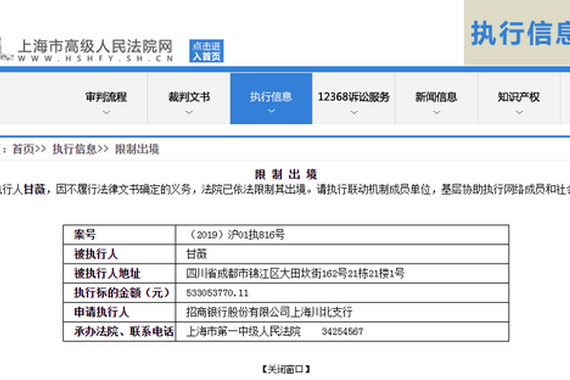Click the 被执行人地址 row label
The width and height of the screenshot is (570, 380).
pos(107,273)
